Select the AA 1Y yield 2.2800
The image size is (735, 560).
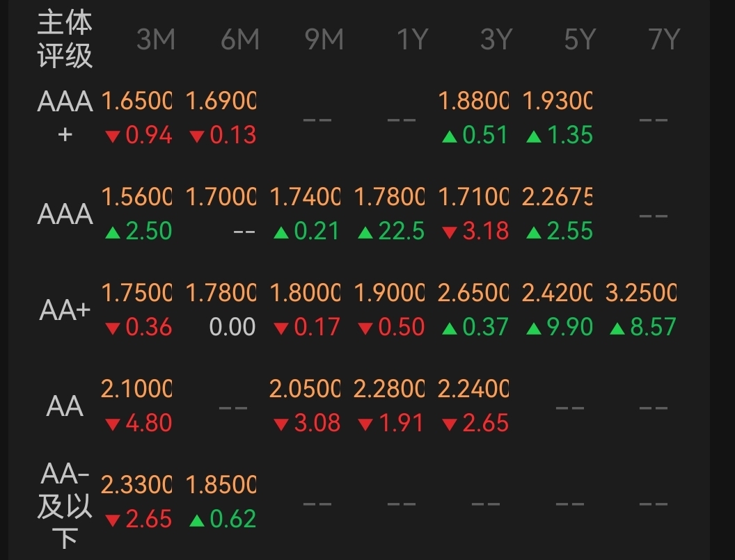[x=388, y=390]
